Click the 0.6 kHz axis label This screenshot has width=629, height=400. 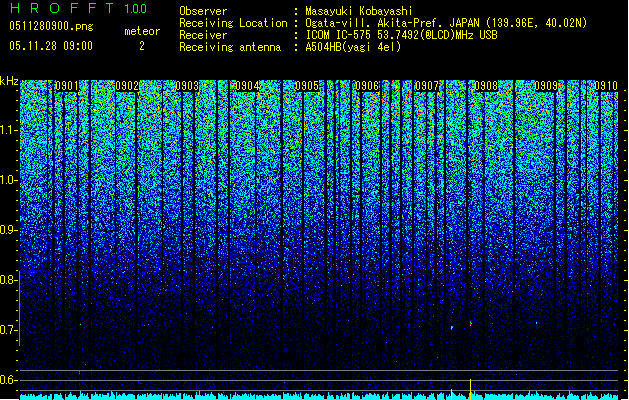9,380
